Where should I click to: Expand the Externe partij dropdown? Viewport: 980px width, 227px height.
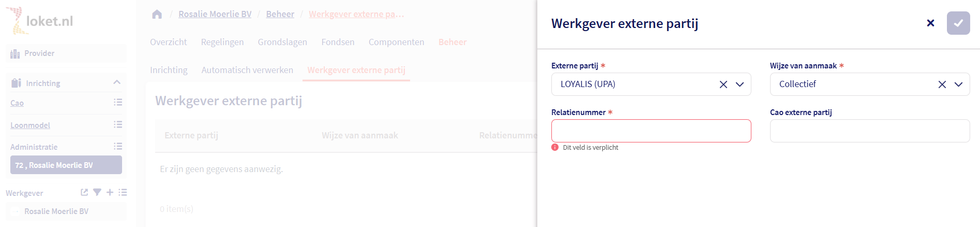click(x=740, y=84)
